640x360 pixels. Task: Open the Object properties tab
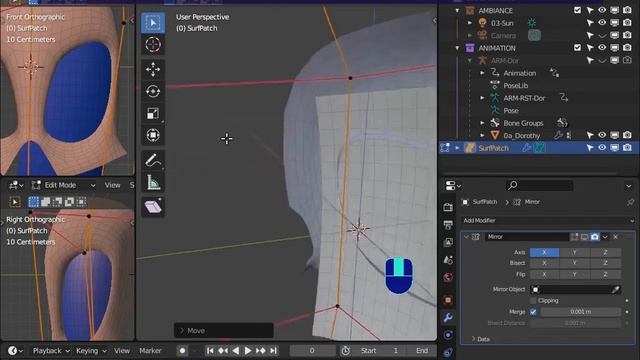448,300
